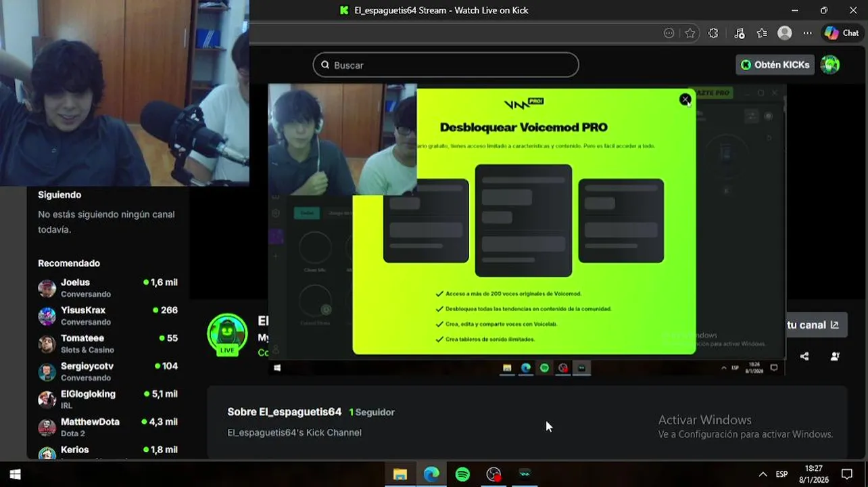Close the Voicemod PRO popup with X
868x487 pixels.
685,100
